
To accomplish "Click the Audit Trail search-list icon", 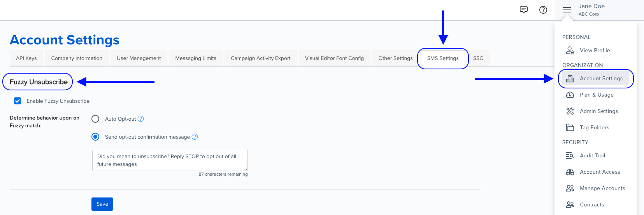I will [x=570, y=155].
